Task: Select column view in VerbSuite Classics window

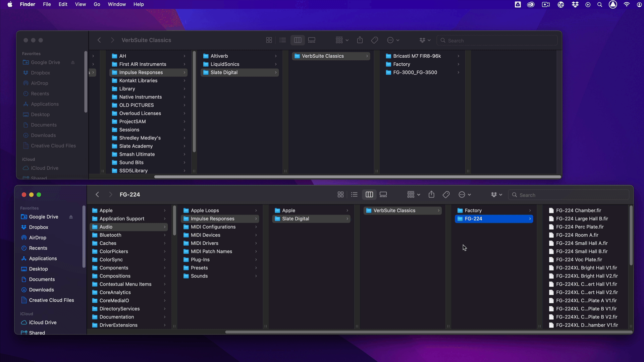Action: [x=298, y=40]
